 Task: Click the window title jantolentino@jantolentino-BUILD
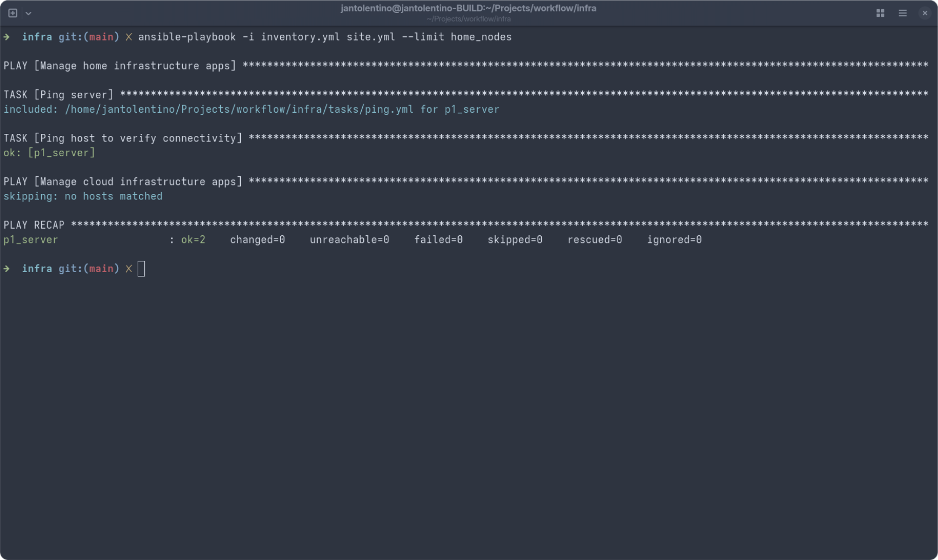[468, 8]
